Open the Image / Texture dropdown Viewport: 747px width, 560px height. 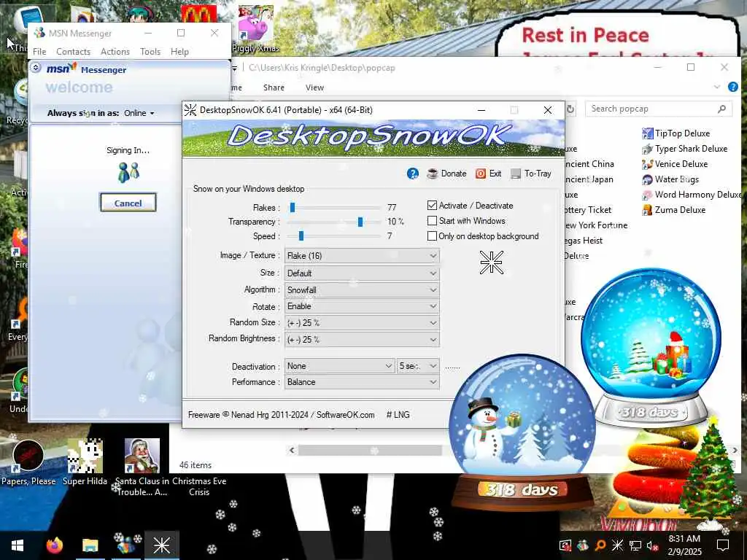tap(362, 256)
